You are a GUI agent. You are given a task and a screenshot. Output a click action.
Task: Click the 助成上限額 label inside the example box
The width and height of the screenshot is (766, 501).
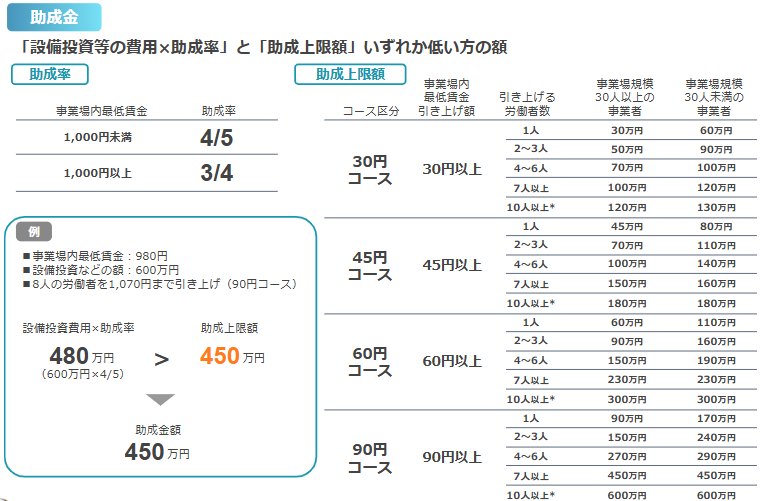229,328
